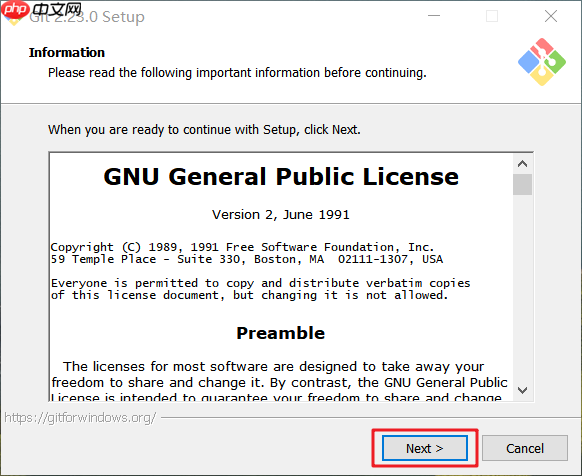This screenshot has height=476, width=582.
Task: Click the 'Everyone is permitted to copy' line
Action: (x=261, y=283)
